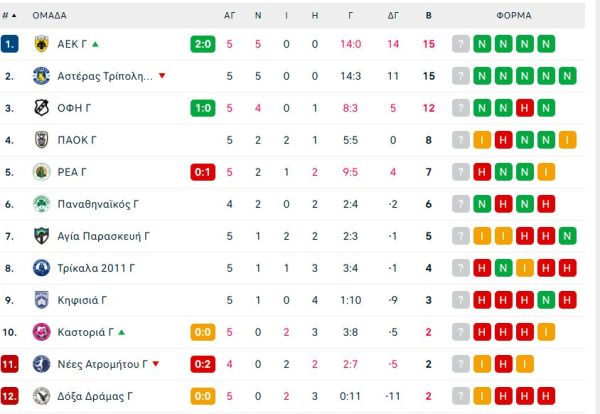600x414 pixels.
Task: Click the blue number 1 rank badge
Action: (10, 44)
